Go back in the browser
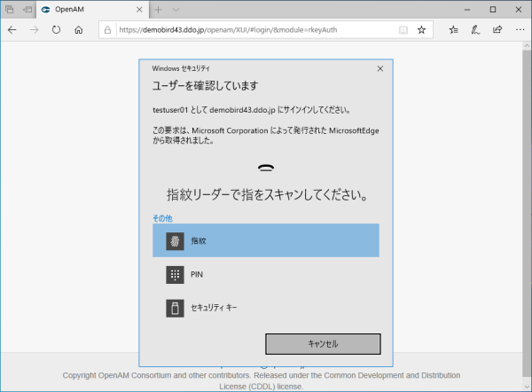 coord(12,30)
